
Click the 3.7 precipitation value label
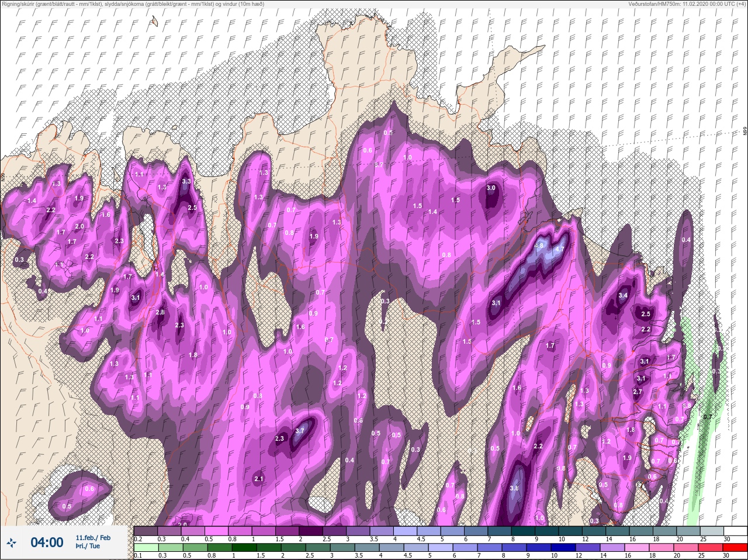pos(300,431)
